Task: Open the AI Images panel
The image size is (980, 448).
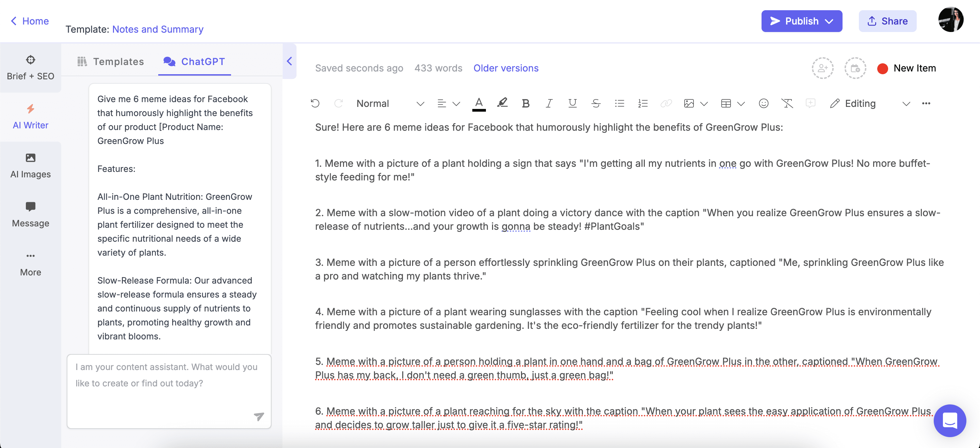Action: pos(30,165)
